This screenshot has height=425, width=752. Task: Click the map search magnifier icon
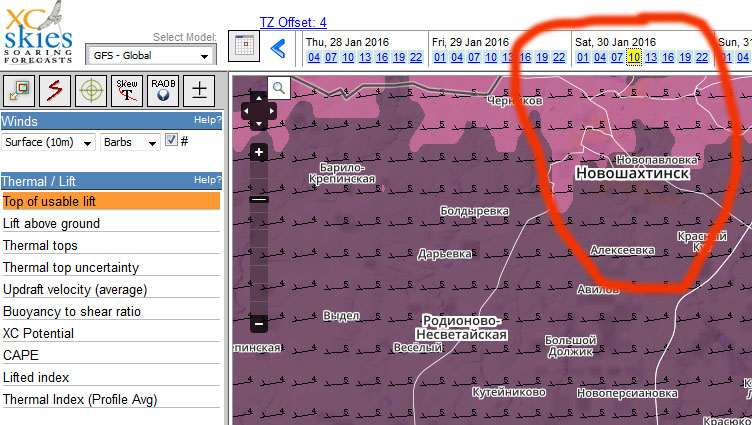point(277,89)
